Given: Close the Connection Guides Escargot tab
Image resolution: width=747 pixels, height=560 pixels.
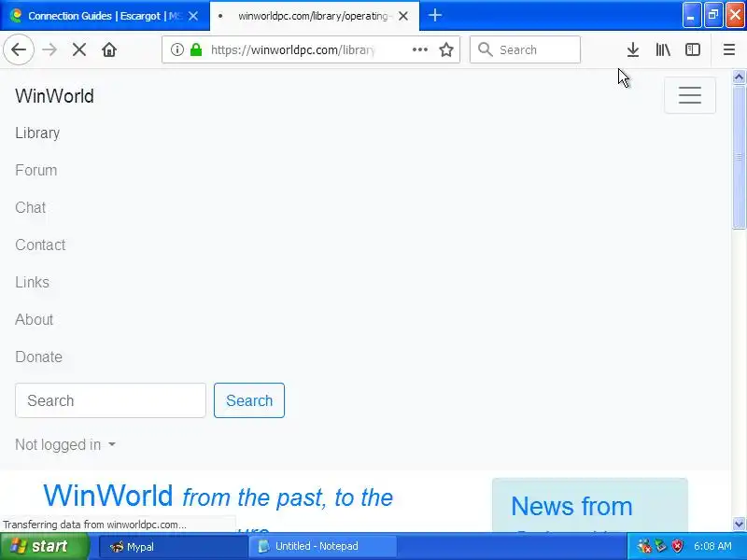Looking at the screenshot, I should coord(193,16).
